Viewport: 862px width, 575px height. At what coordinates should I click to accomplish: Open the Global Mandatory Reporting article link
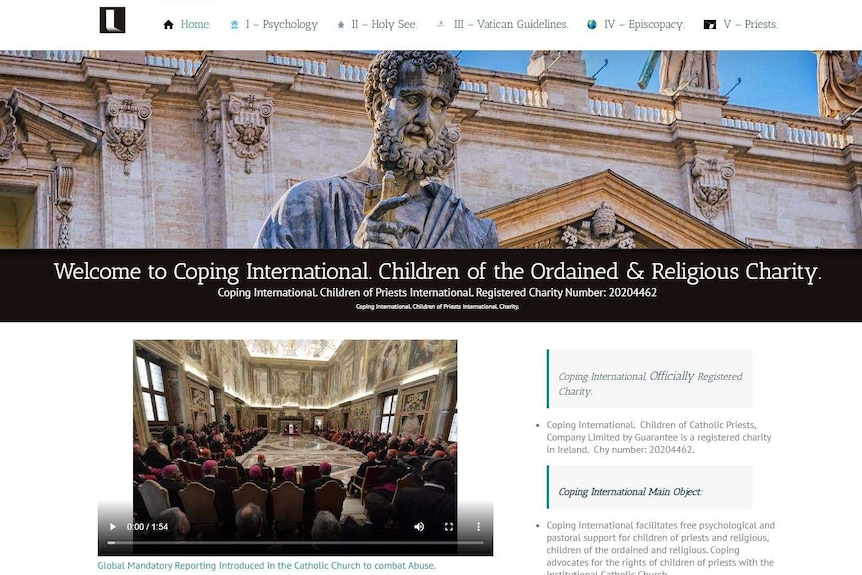pos(266,565)
